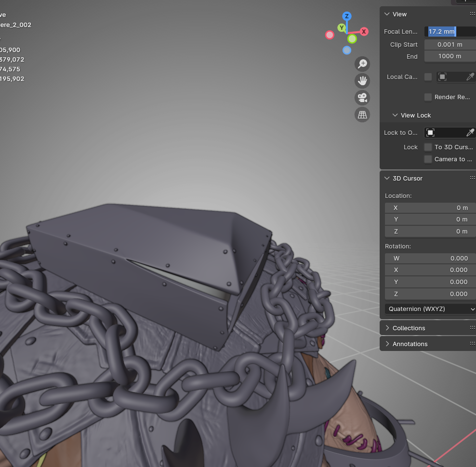Click the Zoom in/out viewport icon
This screenshot has height=467, width=476.
(362, 64)
